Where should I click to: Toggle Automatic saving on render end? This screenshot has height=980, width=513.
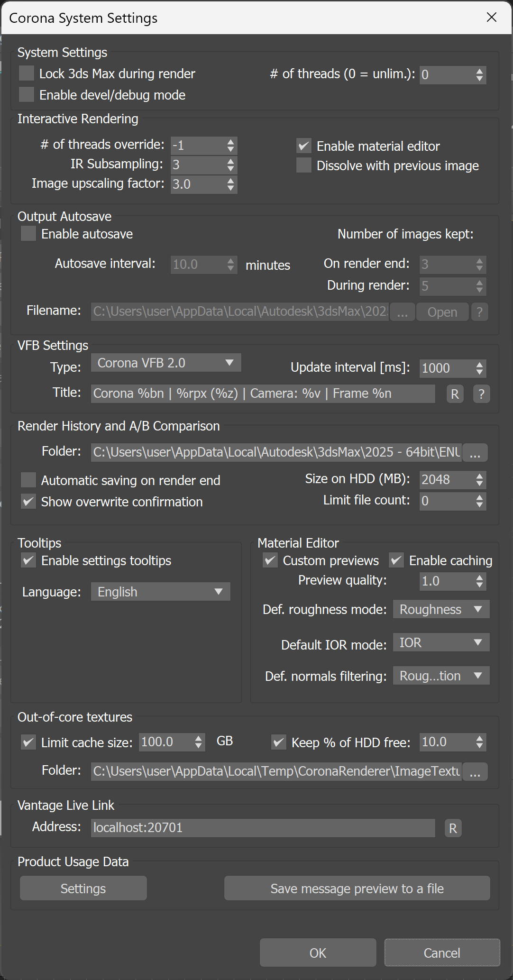click(x=28, y=480)
